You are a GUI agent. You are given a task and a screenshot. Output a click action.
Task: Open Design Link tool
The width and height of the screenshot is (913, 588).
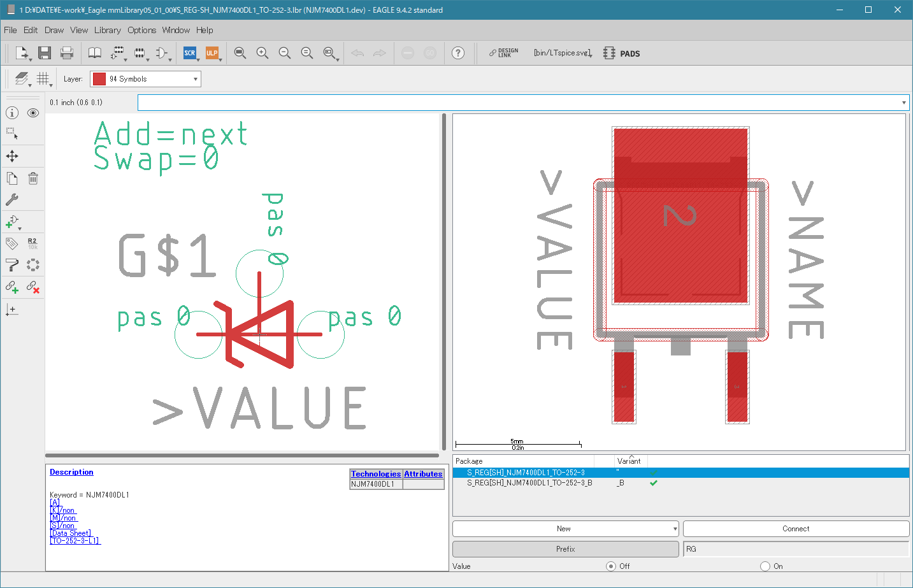click(x=503, y=53)
